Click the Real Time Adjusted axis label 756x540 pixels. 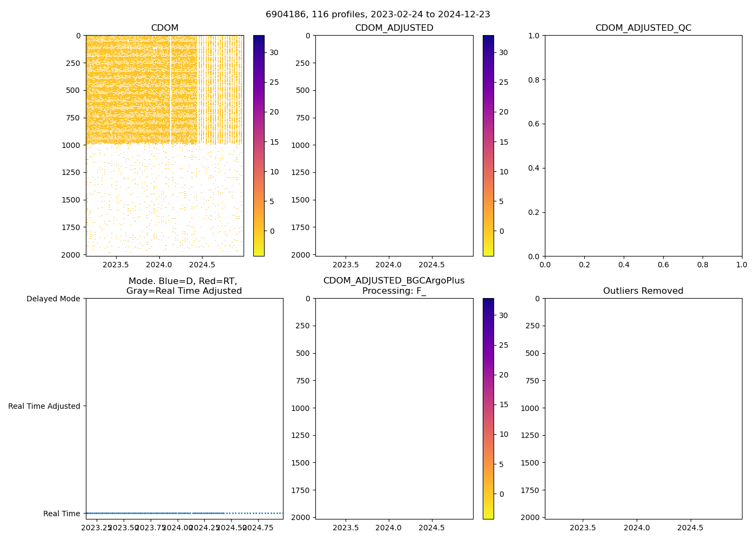pyautogui.click(x=44, y=406)
